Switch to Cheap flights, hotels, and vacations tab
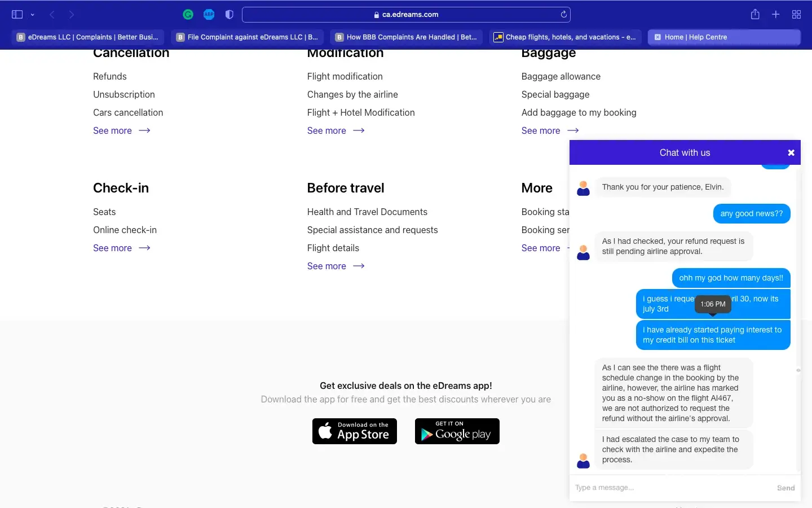 (x=565, y=37)
